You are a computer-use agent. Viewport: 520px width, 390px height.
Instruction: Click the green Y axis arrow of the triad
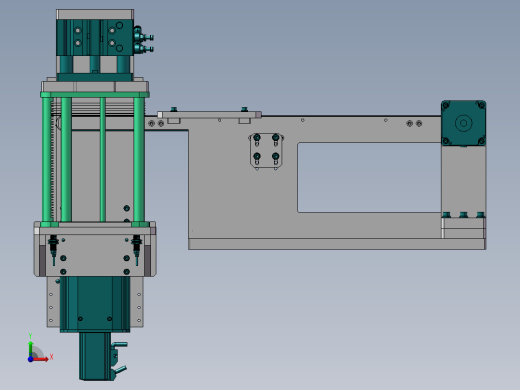[31, 348]
